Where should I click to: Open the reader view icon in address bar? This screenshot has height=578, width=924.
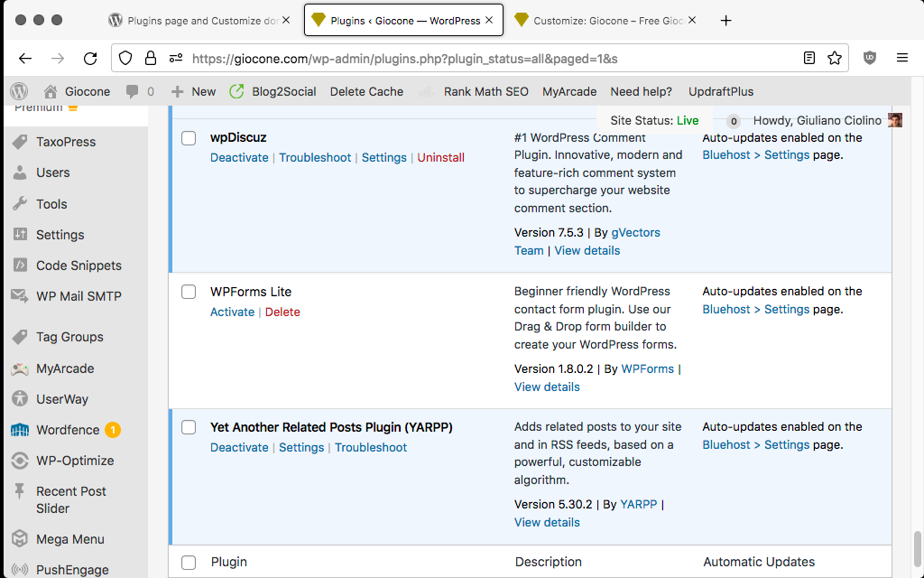809,58
